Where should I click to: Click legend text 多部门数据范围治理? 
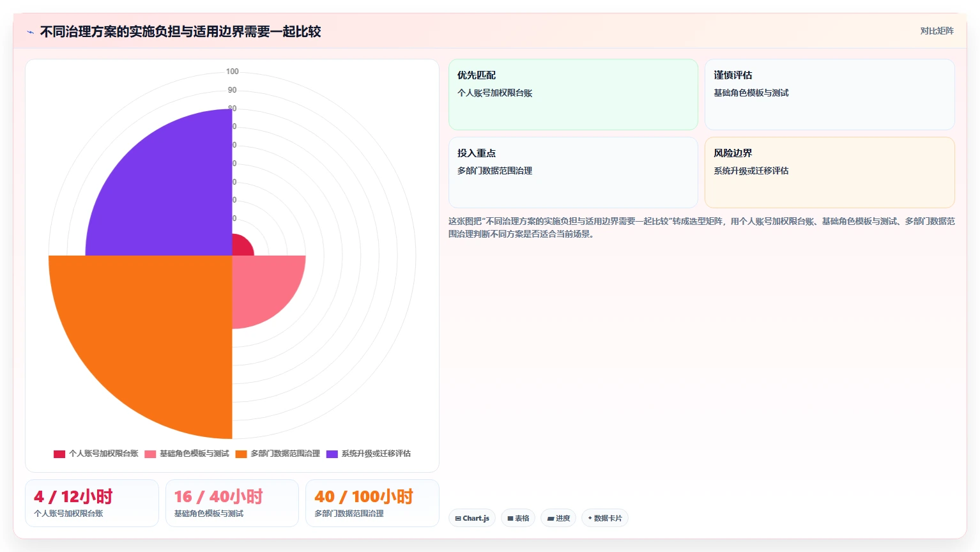(x=285, y=454)
